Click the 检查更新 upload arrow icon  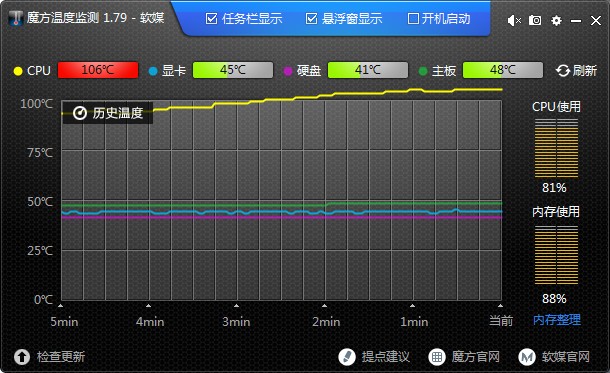click(x=22, y=357)
